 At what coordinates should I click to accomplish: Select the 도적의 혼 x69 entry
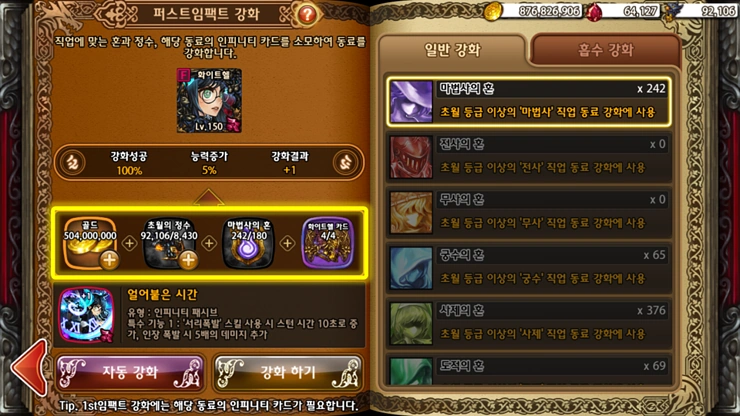click(529, 370)
